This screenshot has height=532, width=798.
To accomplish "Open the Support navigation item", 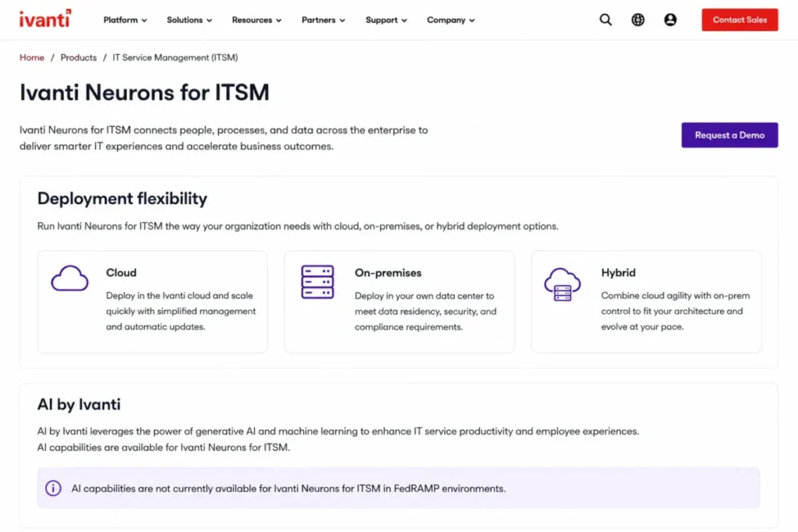I will tap(387, 19).
